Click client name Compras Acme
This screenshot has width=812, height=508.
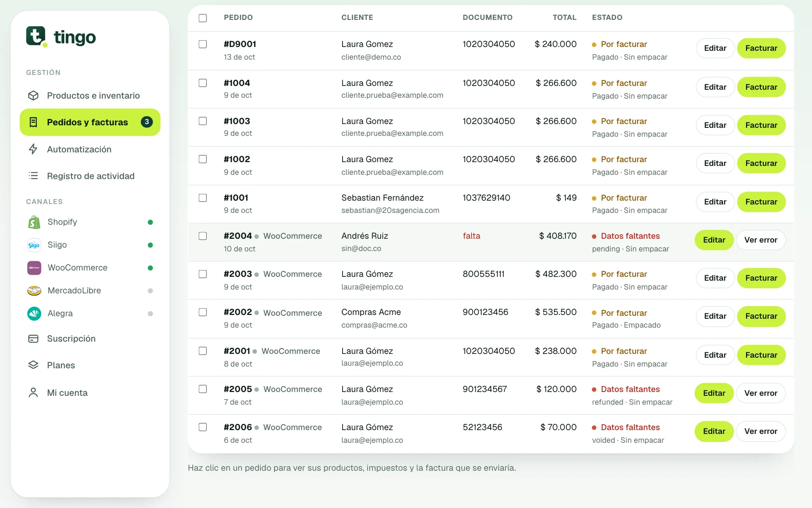371,312
